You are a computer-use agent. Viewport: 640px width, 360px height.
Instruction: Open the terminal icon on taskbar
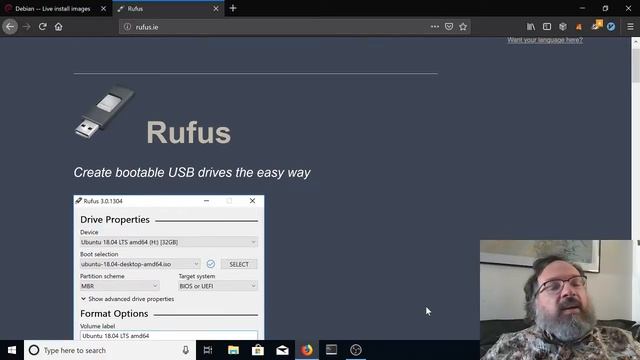coord(331,350)
